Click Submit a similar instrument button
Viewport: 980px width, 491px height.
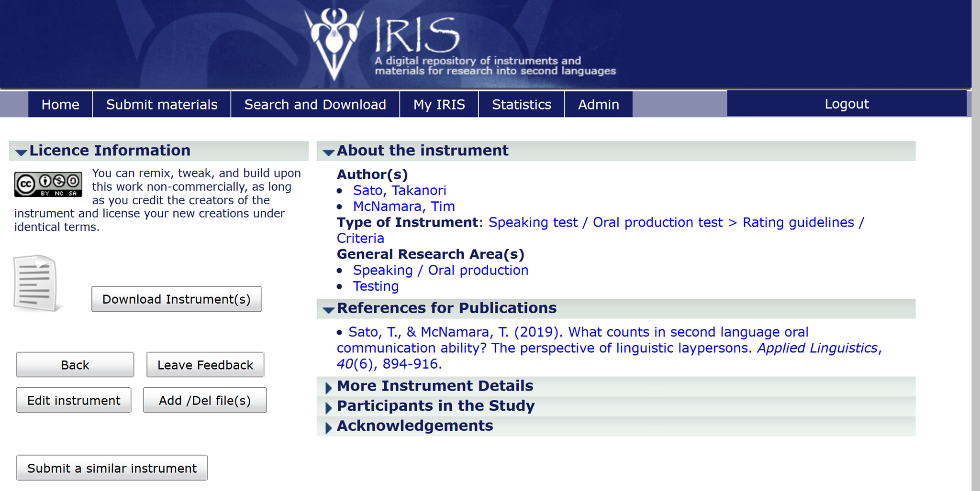pyautogui.click(x=112, y=468)
